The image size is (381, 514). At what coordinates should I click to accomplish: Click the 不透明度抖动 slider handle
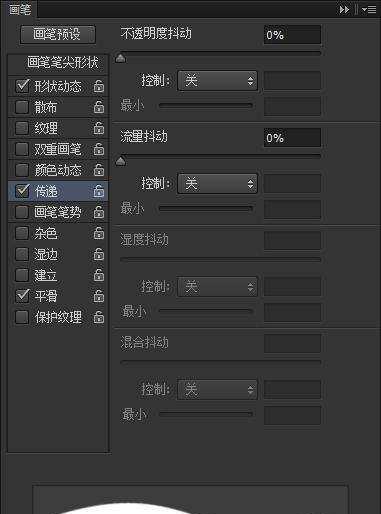coord(120,58)
